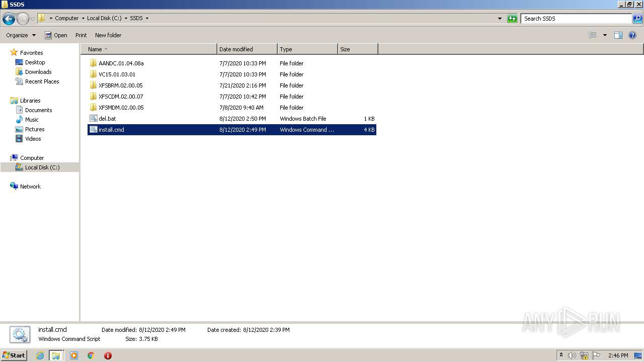This screenshot has height=362, width=644.
Task: Click the Forward navigation arrow
Action: click(23, 19)
